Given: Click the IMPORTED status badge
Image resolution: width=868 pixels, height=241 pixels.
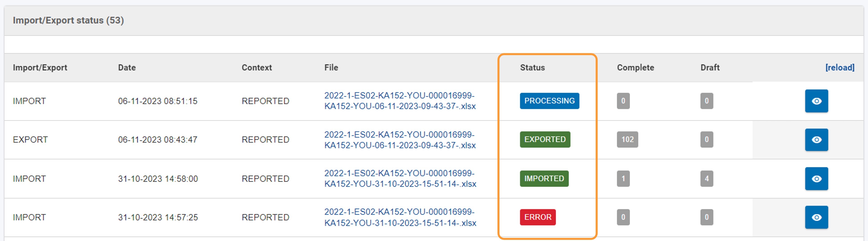Looking at the screenshot, I should [544, 178].
